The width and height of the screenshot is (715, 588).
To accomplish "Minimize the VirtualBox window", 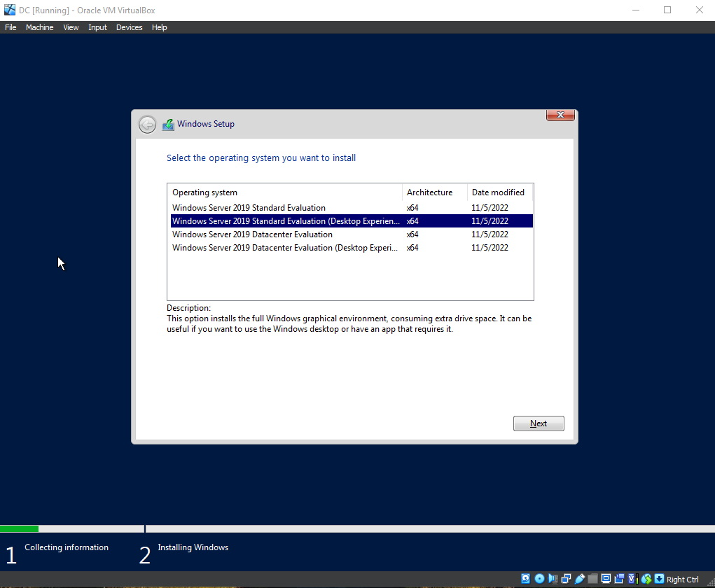I will point(636,10).
